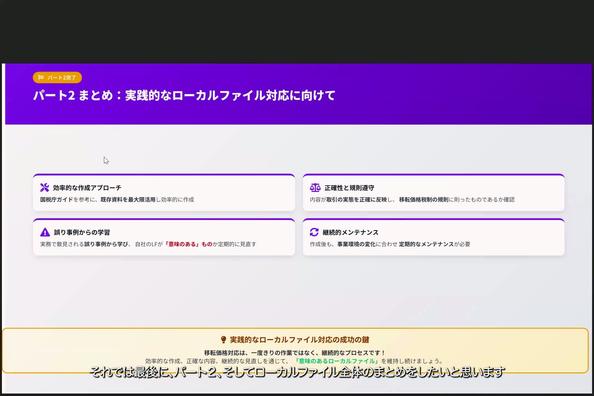Click the bold line starting 移転価格対応は
Image resolution: width=594 pixels, height=396 pixels.
294,353
